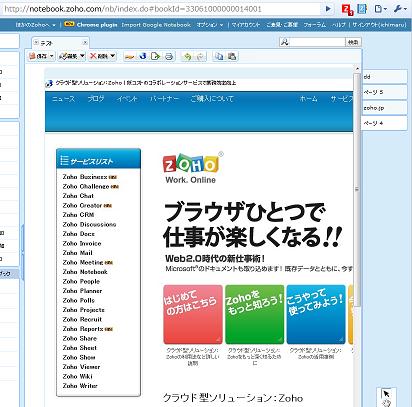Open the red Zoho extension icon
Screen dimensions: 412x407
click(347, 9)
